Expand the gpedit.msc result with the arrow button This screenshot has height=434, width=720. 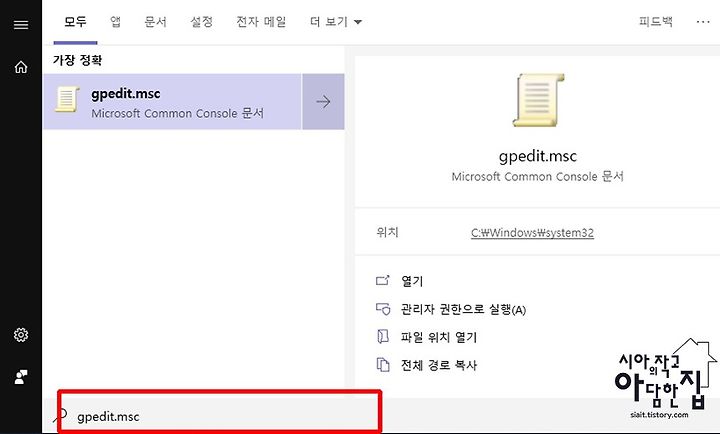[323, 101]
